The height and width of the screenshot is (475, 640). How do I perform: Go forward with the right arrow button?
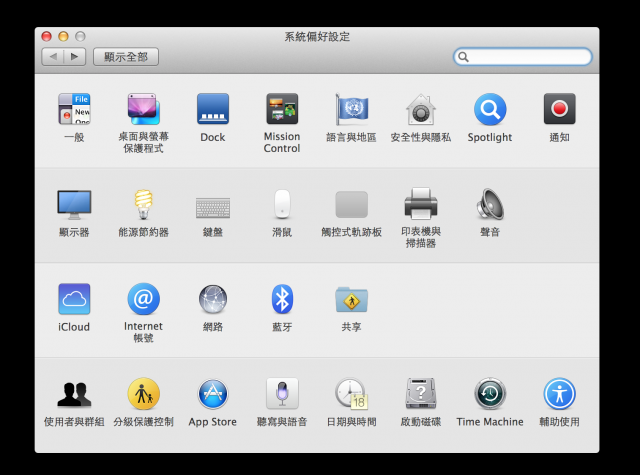coord(75,57)
